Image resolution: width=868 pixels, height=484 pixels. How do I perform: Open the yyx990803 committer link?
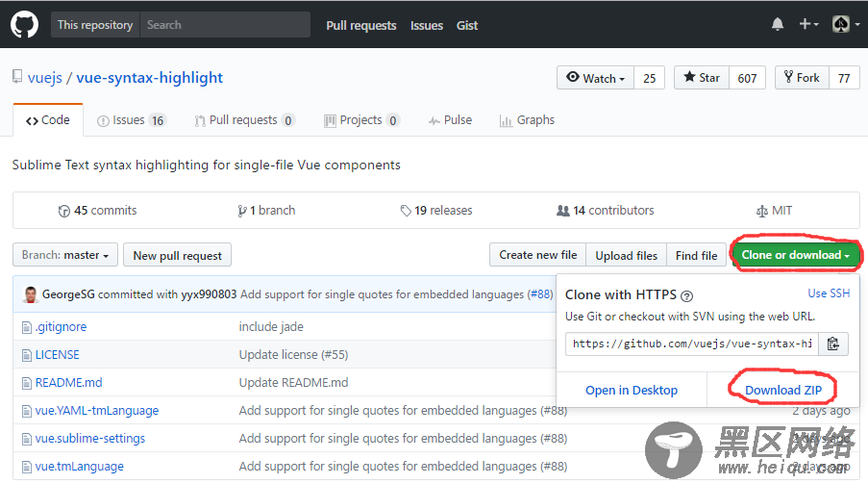pyautogui.click(x=209, y=294)
